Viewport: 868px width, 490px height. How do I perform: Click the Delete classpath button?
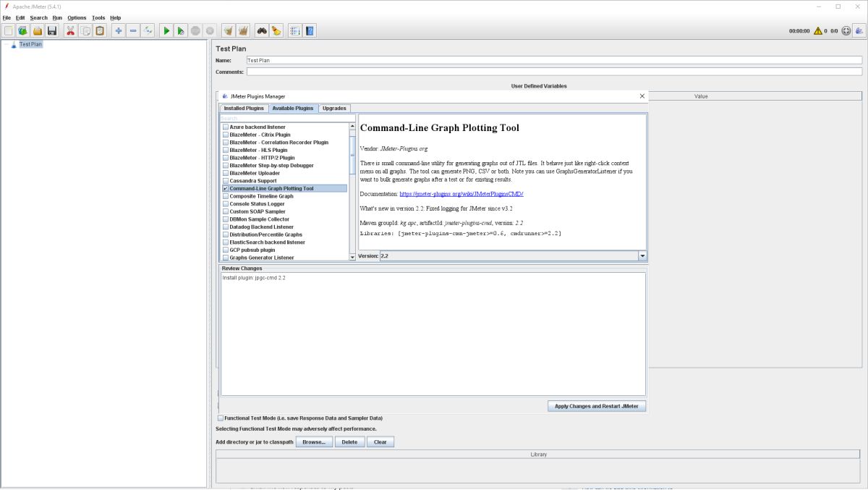[349, 442]
